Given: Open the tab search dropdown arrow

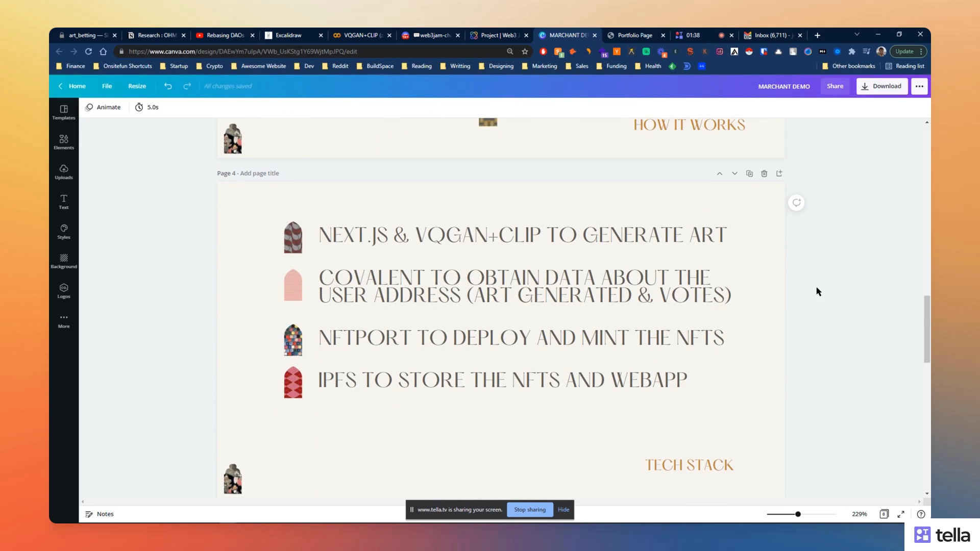Looking at the screenshot, I should coord(857,35).
